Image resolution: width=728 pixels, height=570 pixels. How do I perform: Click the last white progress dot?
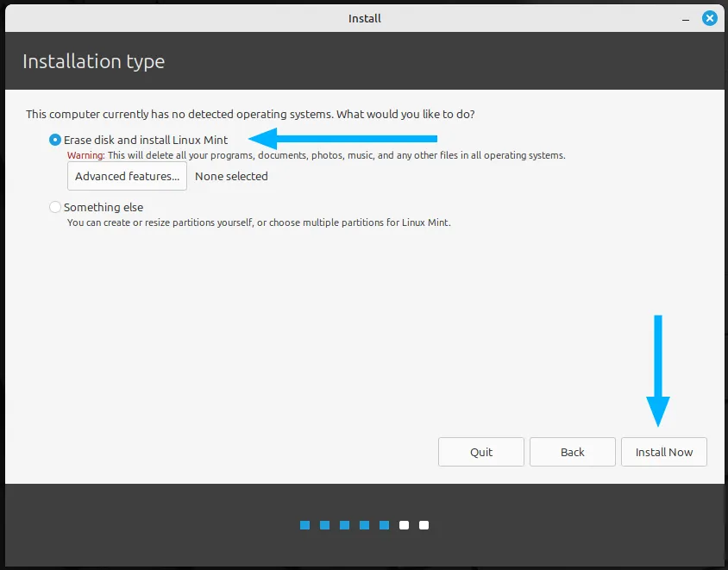(424, 525)
